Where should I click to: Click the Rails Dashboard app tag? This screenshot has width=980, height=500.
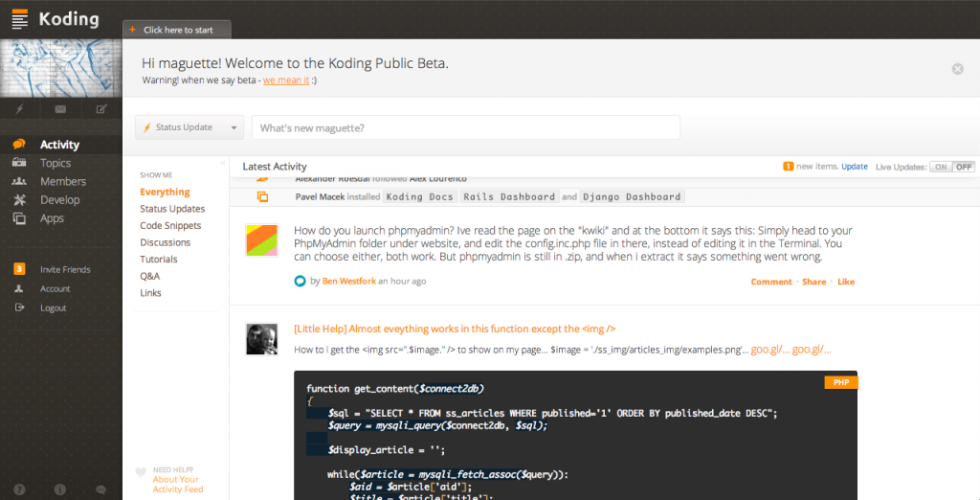pos(509,196)
